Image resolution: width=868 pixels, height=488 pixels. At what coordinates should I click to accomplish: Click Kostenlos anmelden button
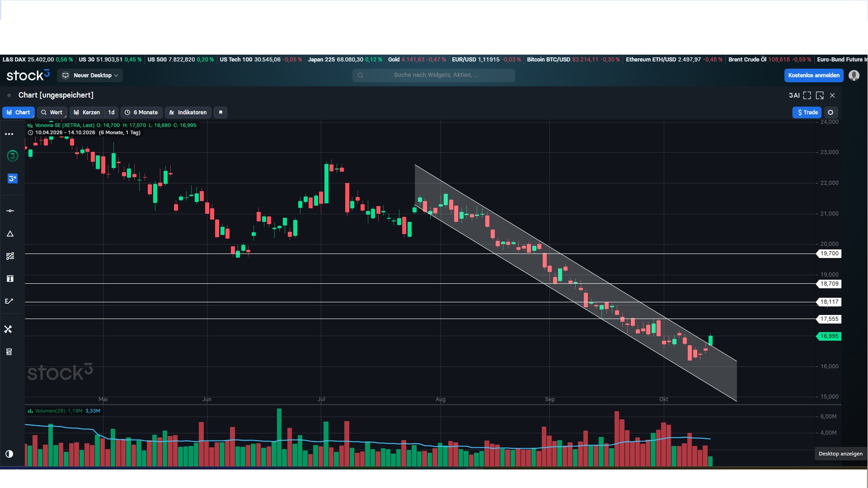tap(814, 75)
